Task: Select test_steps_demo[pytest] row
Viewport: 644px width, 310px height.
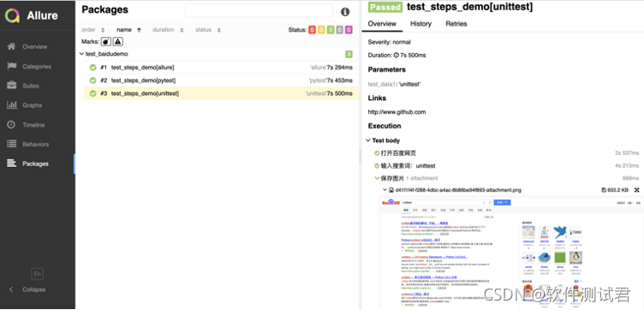Action: click(221, 80)
